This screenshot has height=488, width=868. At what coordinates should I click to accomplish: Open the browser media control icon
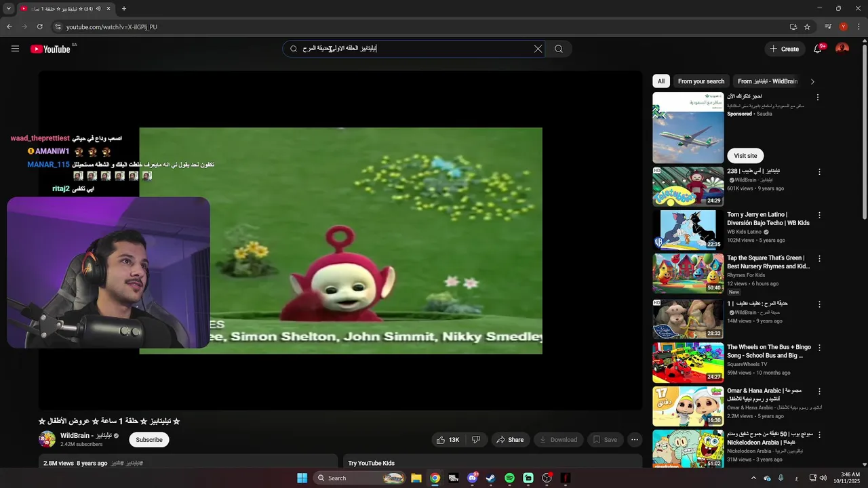(828, 27)
